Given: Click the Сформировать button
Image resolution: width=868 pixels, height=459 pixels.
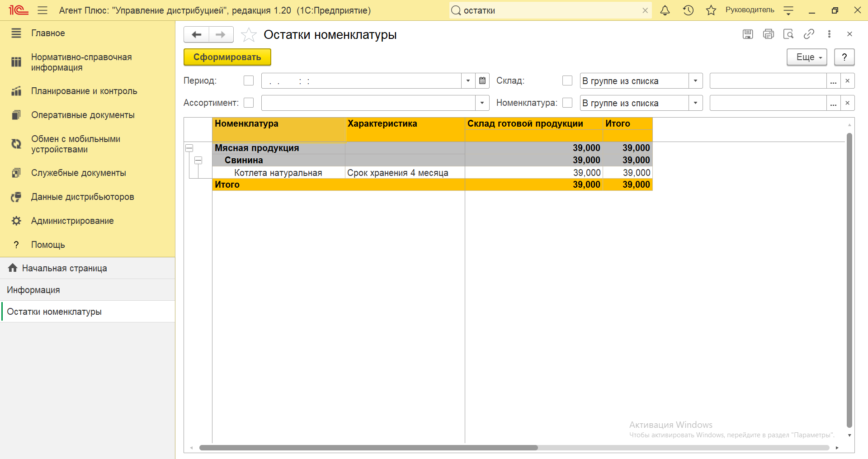Looking at the screenshot, I should pyautogui.click(x=227, y=57).
